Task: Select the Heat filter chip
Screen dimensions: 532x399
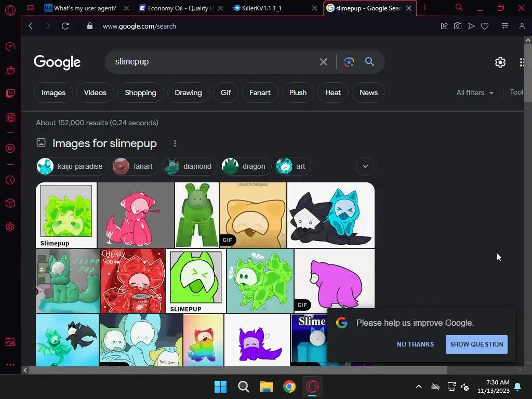Action: click(333, 92)
